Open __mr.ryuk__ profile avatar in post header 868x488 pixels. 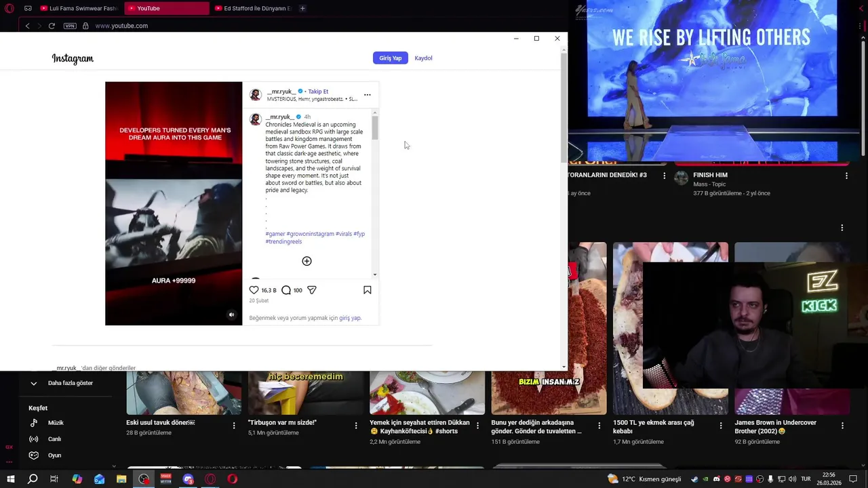tap(256, 95)
